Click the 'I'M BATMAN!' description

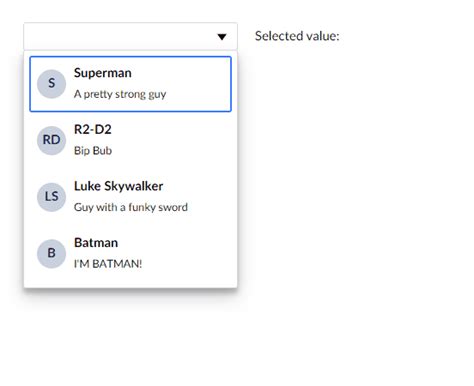(x=108, y=264)
